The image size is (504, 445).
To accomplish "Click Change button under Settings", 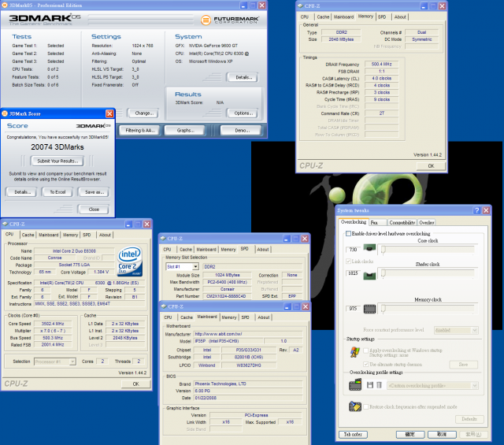I will [143, 113].
